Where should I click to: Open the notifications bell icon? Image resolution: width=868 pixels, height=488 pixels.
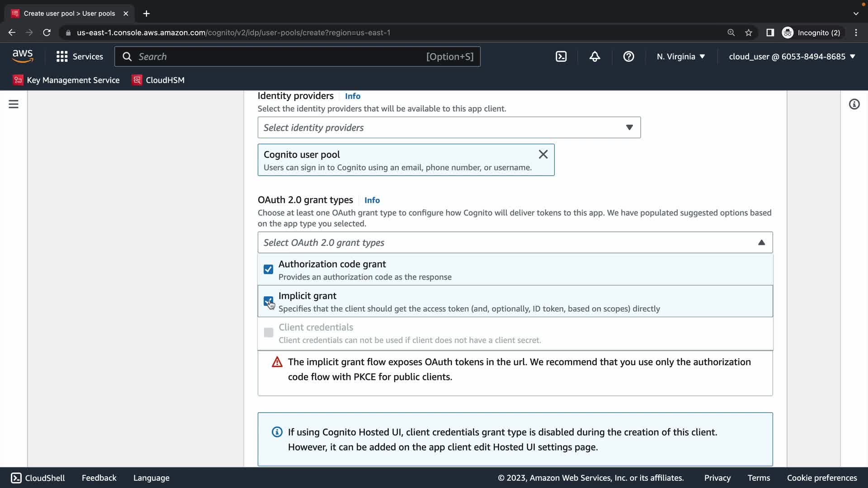pyautogui.click(x=594, y=56)
